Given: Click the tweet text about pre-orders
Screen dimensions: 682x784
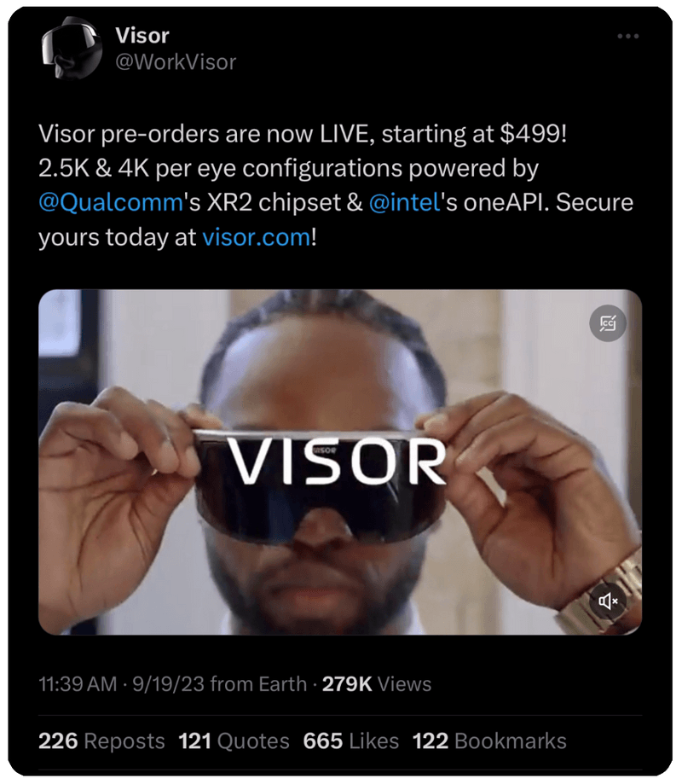Looking at the screenshot, I should (x=336, y=185).
